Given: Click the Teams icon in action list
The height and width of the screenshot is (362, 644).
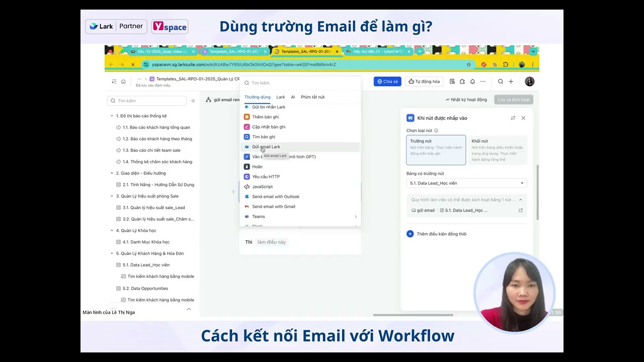Looking at the screenshot, I should 247,217.
